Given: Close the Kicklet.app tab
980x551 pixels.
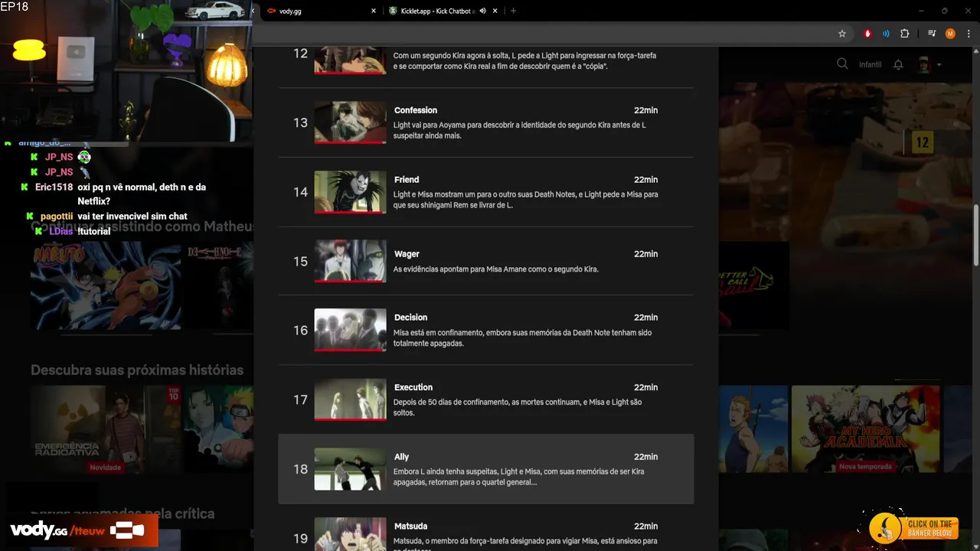Looking at the screenshot, I should click(495, 11).
